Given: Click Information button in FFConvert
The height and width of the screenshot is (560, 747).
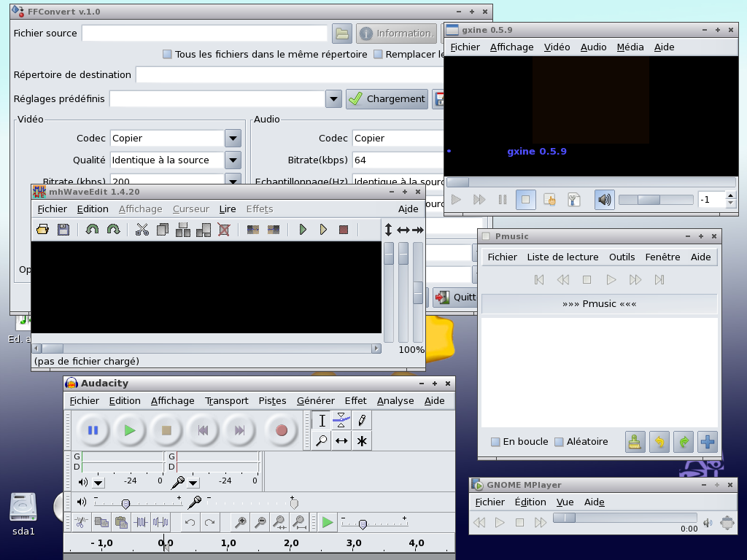Looking at the screenshot, I should point(396,34).
